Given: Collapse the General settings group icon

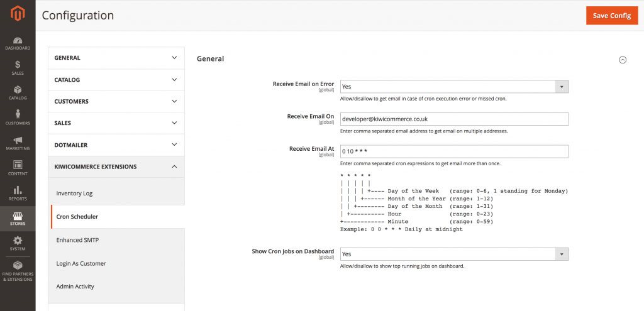Looking at the screenshot, I should 623,60.
